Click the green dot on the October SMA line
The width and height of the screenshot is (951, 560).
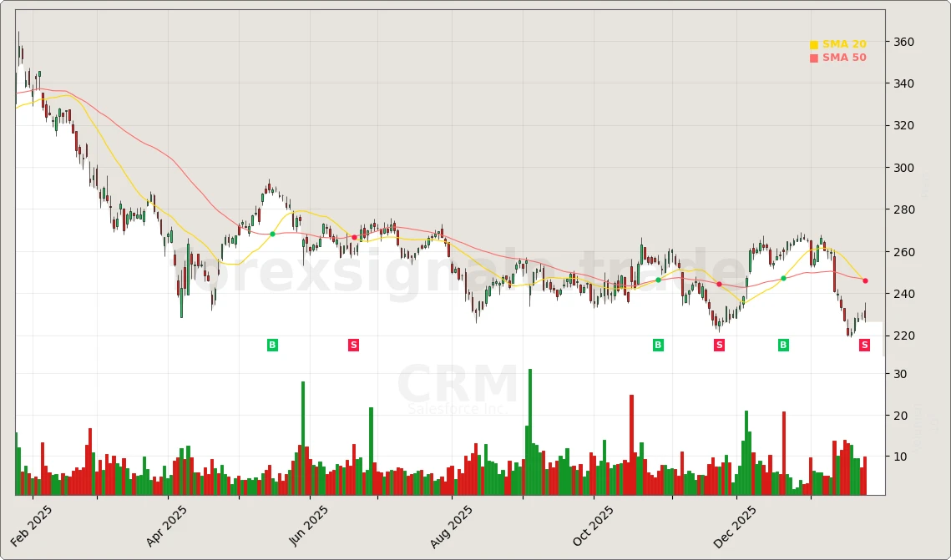659,280
